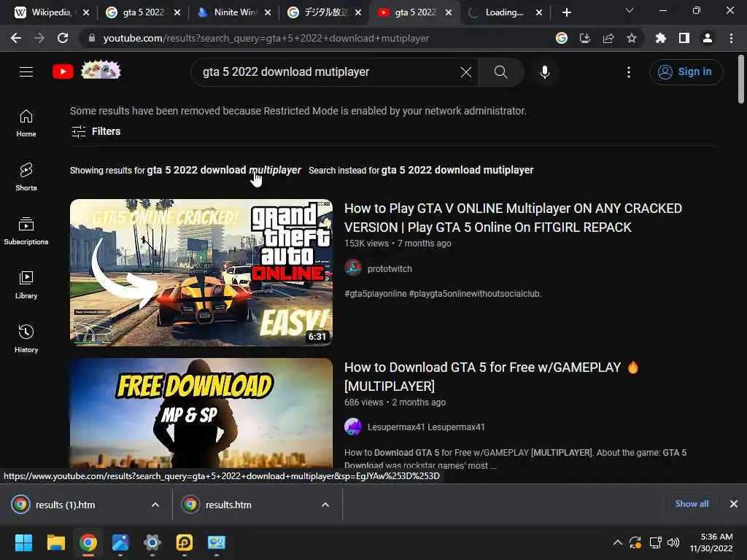
Task: Open the tab search chevron in the title bar
Action: (x=630, y=10)
